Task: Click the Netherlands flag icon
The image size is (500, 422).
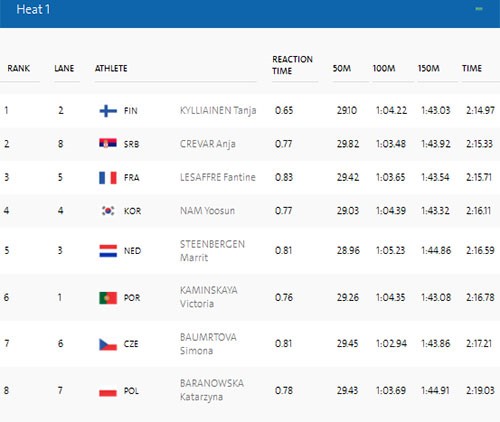Action: point(108,251)
